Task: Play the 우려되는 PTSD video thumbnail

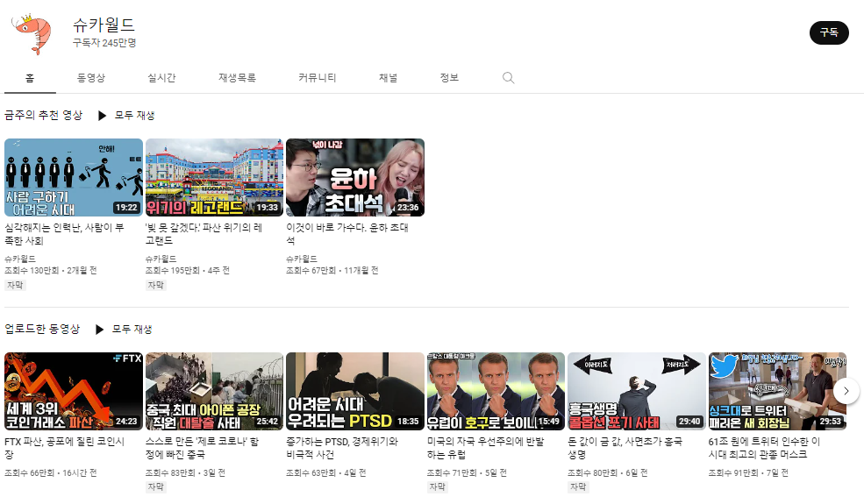Action: point(355,391)
